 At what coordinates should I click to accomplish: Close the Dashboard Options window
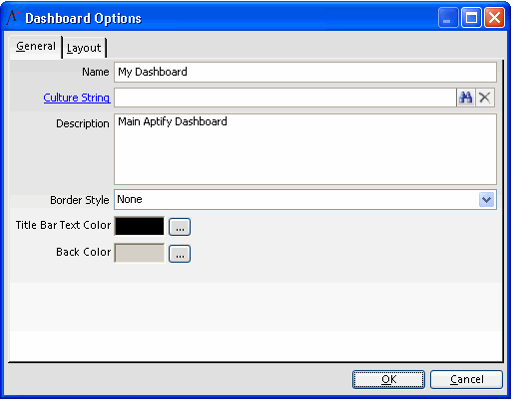click(494, 18)
